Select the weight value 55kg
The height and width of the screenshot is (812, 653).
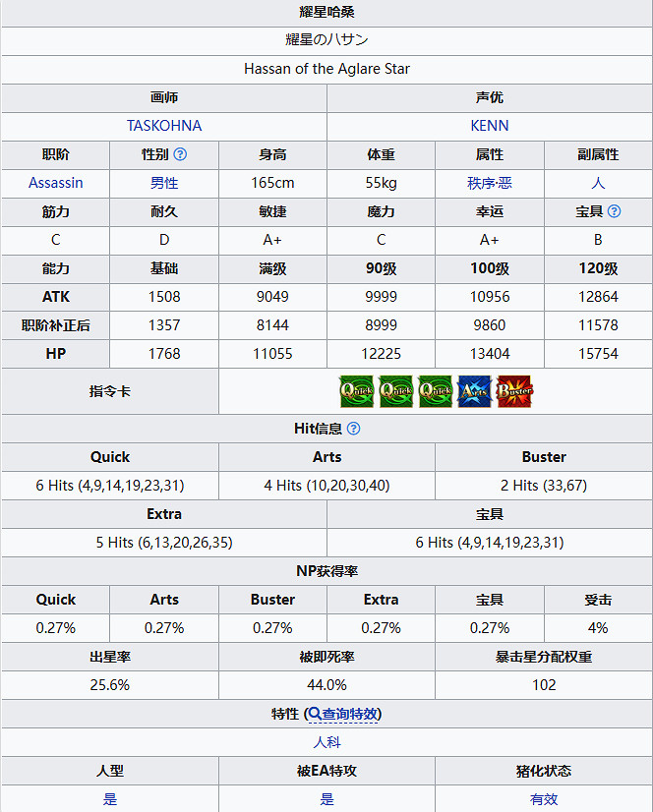(x=381, y=183)
